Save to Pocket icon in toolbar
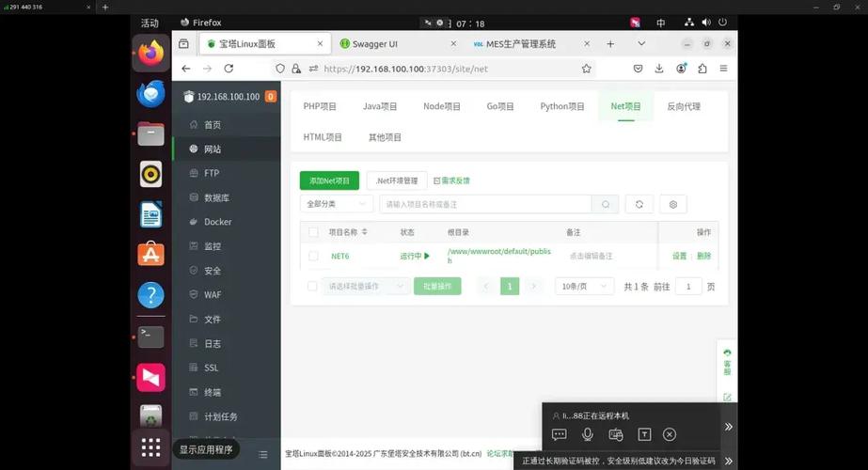Screen dimensions: 868x470 (x=638, y=69)
